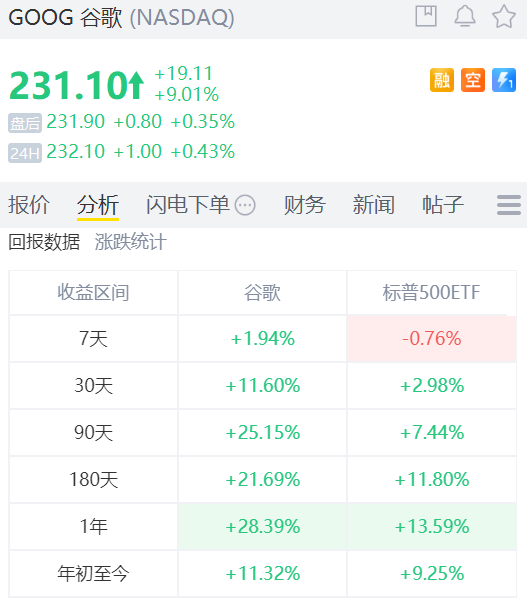Go to the 财务 tab
Image resolution: width=527 pixels, height=601 pixels.
coord(305,205)
